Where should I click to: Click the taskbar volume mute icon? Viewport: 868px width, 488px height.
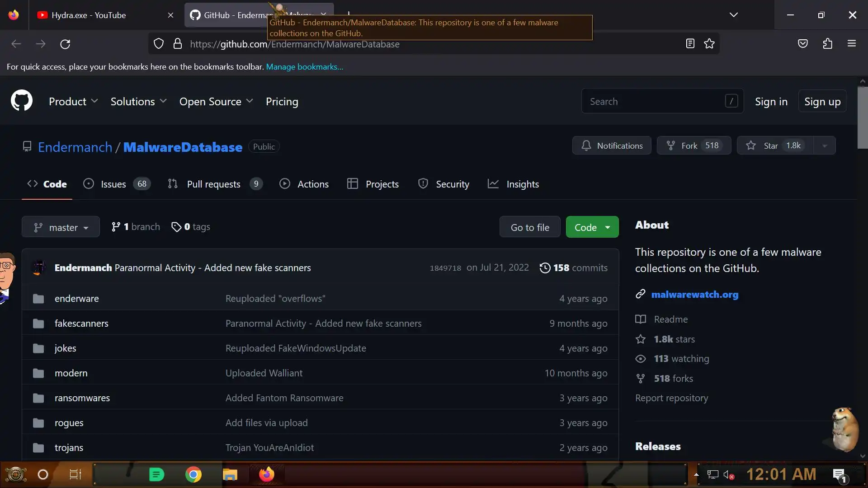(x=728, y=474)
